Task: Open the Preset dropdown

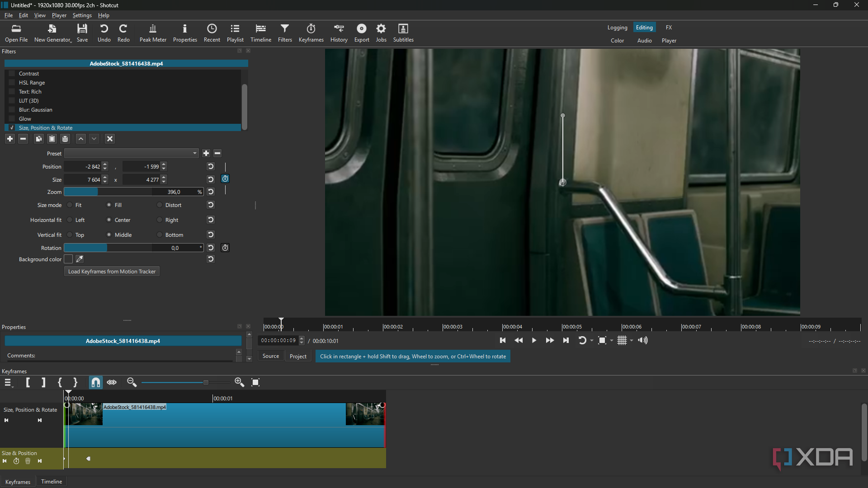Action: coord(131,153)
